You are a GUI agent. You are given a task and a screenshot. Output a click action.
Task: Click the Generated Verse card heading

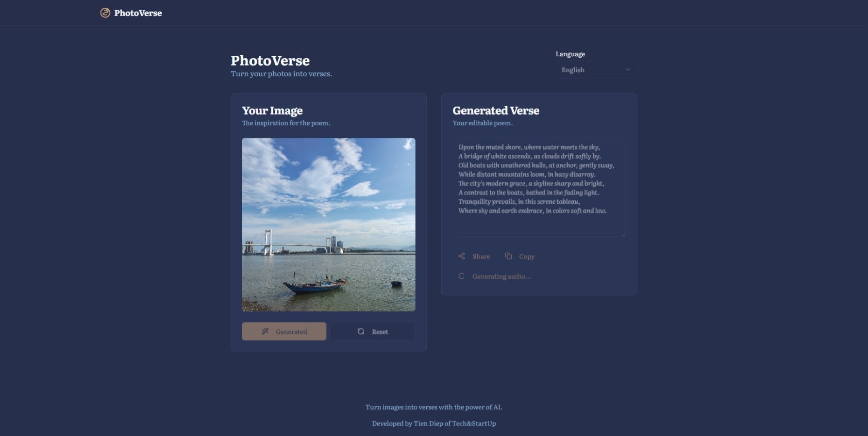[496, 111]
